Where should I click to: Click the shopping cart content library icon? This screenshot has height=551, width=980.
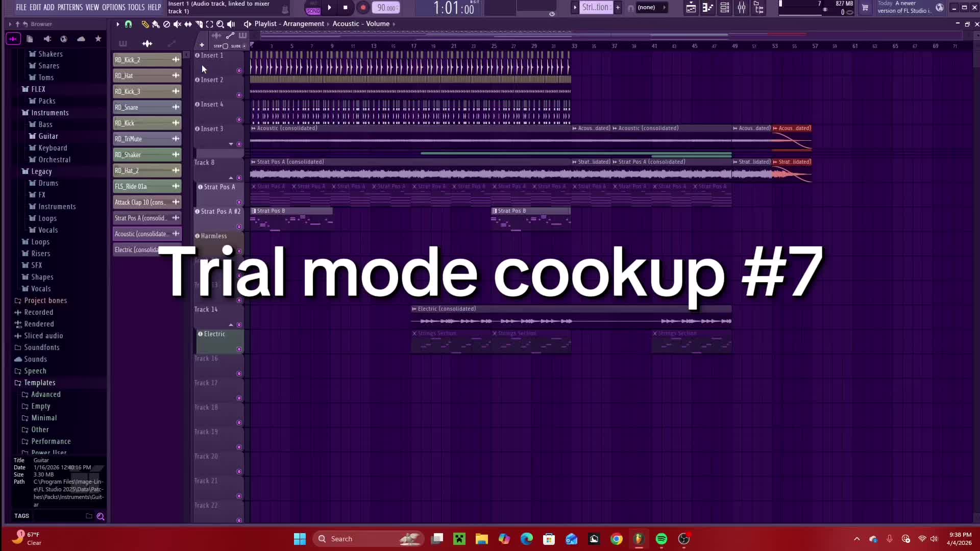coord(865,8)
